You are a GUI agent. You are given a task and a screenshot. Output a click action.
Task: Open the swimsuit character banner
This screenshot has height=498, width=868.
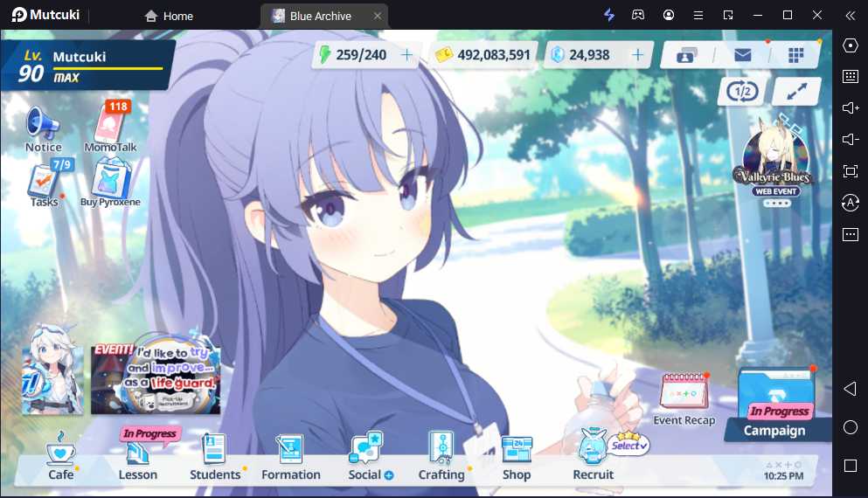pyautogui.click(x=52, y=370)
